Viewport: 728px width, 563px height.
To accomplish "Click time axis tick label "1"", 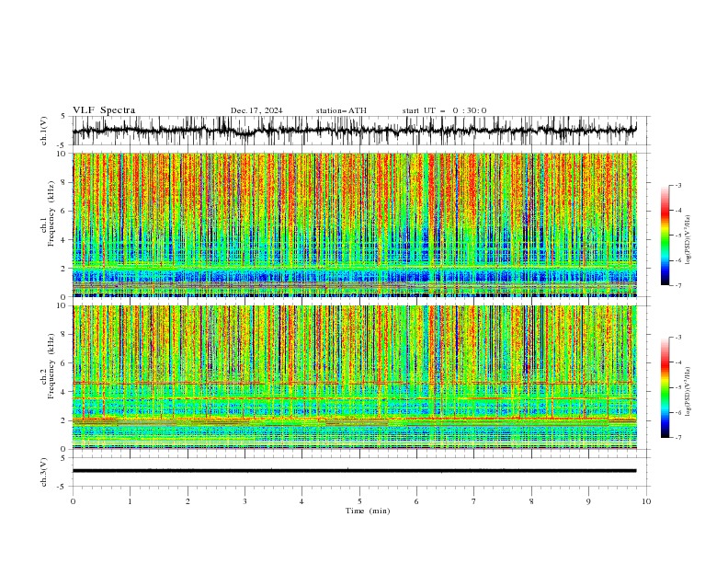I will click(x=131, y=501).
